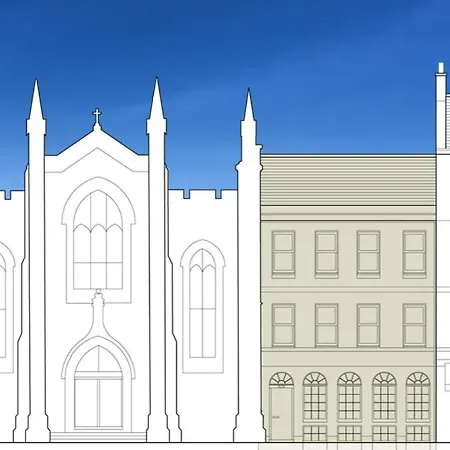Select the church's arched entrance doorway
The image size is (450, 450).
(98, 387)
